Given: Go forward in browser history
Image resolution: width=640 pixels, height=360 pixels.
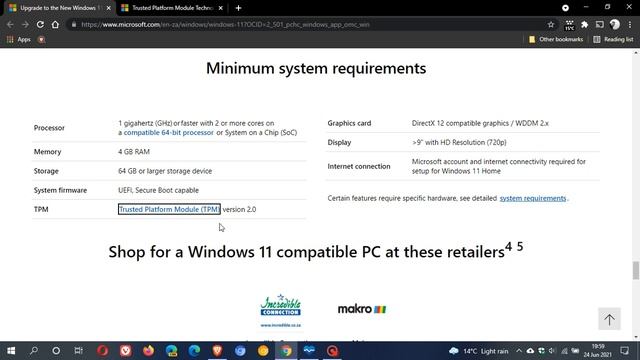Looking at the screenshot, I should pyautogui.click(x=25, y=24).
